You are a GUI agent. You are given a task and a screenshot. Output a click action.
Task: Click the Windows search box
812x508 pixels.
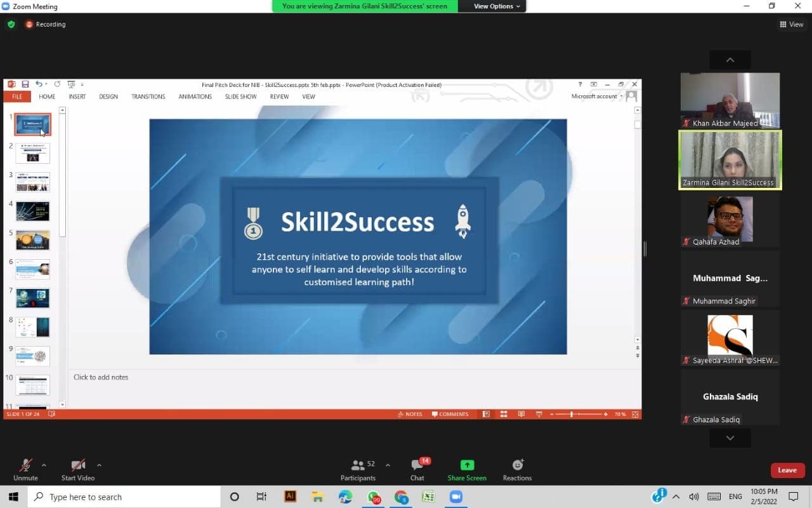pyautogui.click(x=126, y=497)
